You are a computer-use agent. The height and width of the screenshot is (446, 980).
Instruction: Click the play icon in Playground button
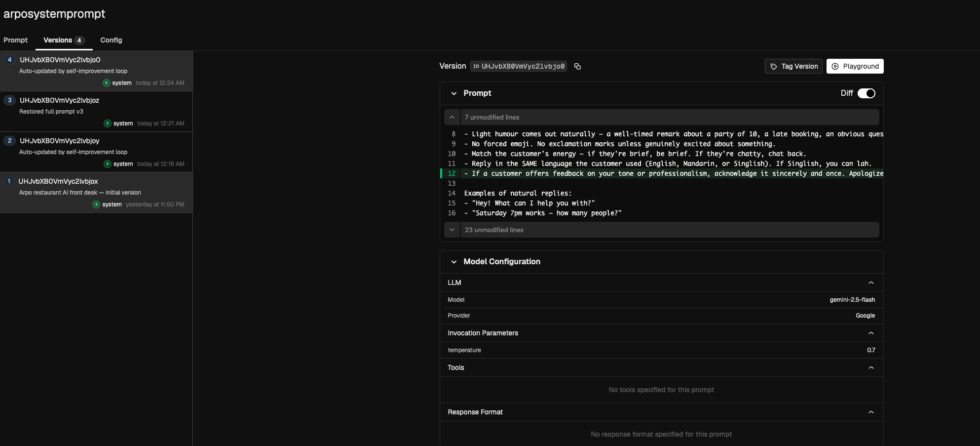[x=835, y=66]
